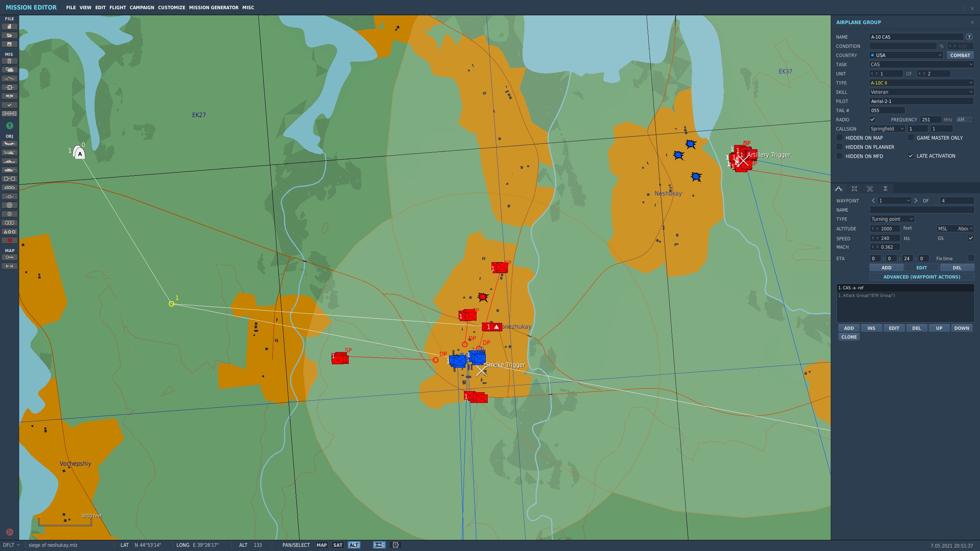The image size is (980, 551).
Task: Select the airplane group placement tool
Action: point(10,143)
